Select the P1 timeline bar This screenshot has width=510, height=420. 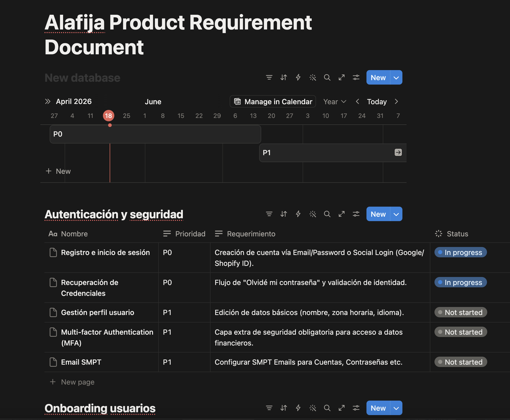[x=333, y=153]
